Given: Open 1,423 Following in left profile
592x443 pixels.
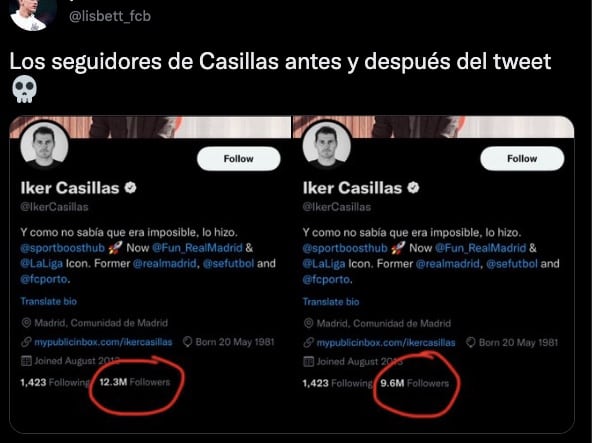Looking at the screenshot, I should click(54, 382).
